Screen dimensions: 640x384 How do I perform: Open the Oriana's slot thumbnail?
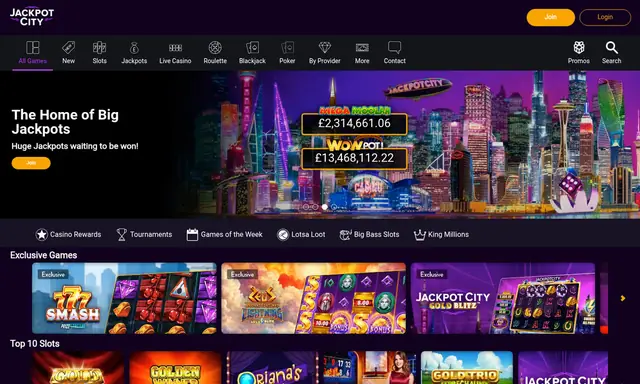272,368
